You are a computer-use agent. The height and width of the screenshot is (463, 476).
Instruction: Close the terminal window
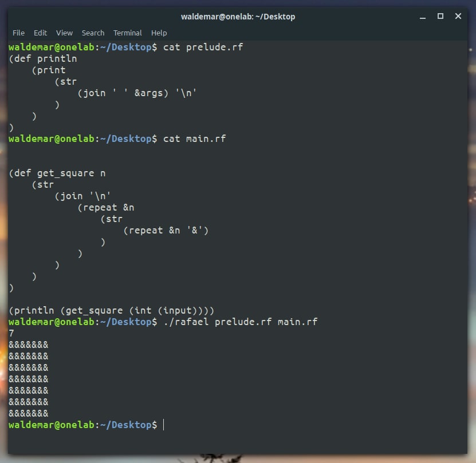[x=458, y=16]
